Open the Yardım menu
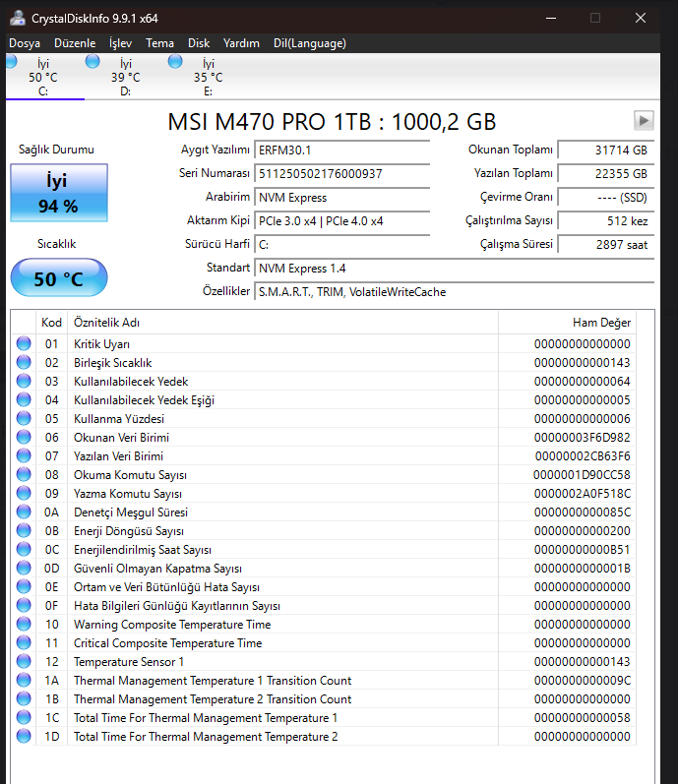 [241, 43]
